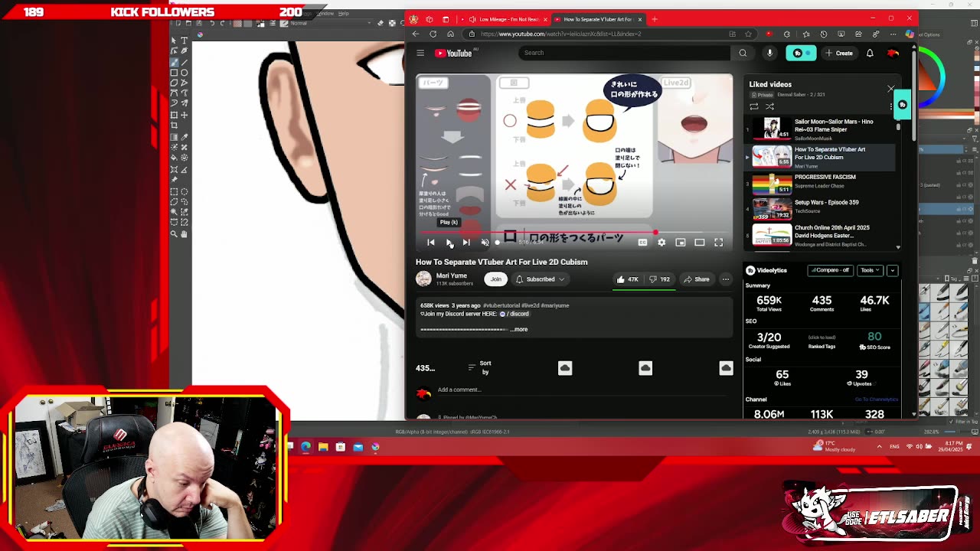Screen dimensions: 980x551
Task: Switch the video to miniplayer mode
Action: pyautogui.click(x=680, y=242)
